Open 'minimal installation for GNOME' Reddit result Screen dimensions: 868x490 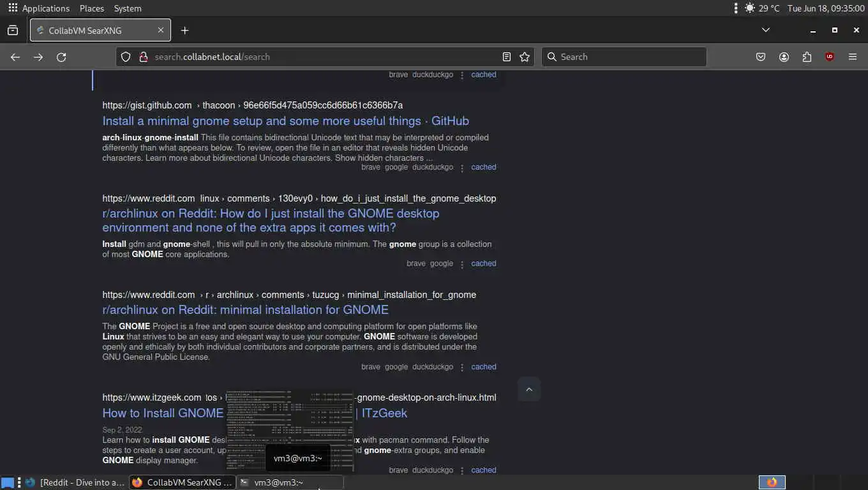246,310
